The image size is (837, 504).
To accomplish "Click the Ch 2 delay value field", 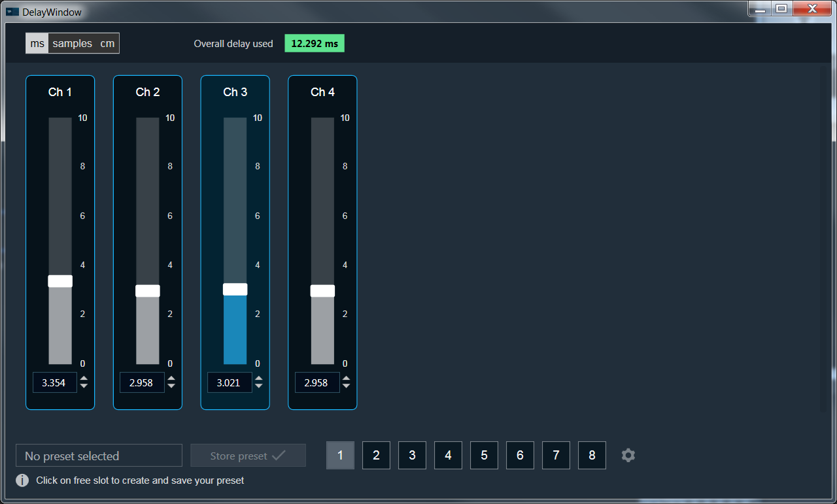I will coord(142,382).
